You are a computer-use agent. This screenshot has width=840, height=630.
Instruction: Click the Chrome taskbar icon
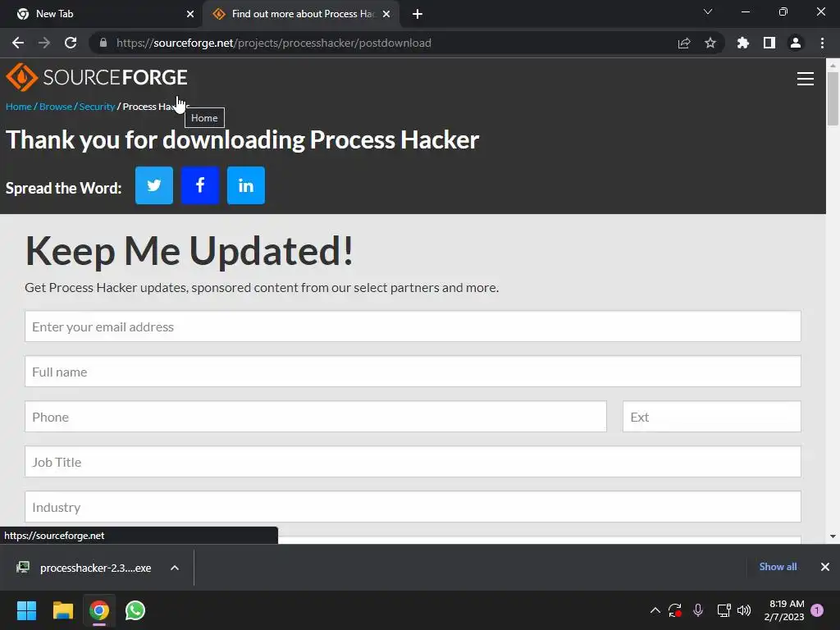[99, 610]
